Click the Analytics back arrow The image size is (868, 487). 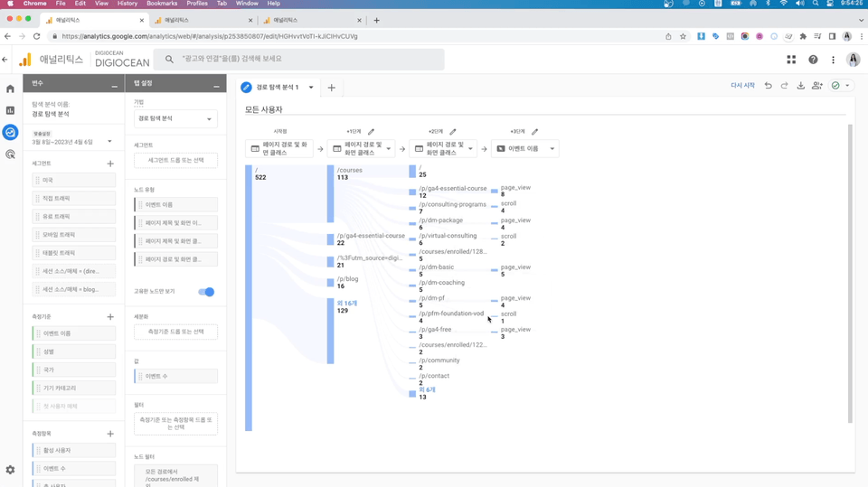pos(5,60)
